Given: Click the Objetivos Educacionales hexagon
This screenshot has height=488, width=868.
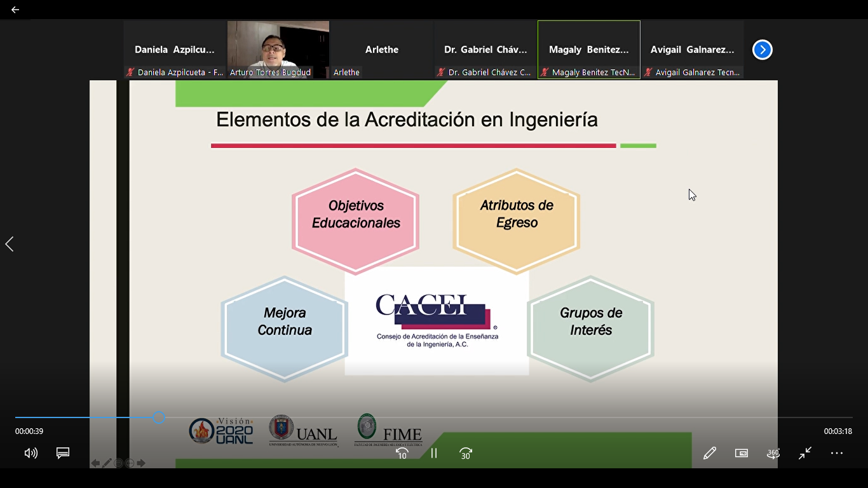Looking at the screenshot, I should click(356, 221).
